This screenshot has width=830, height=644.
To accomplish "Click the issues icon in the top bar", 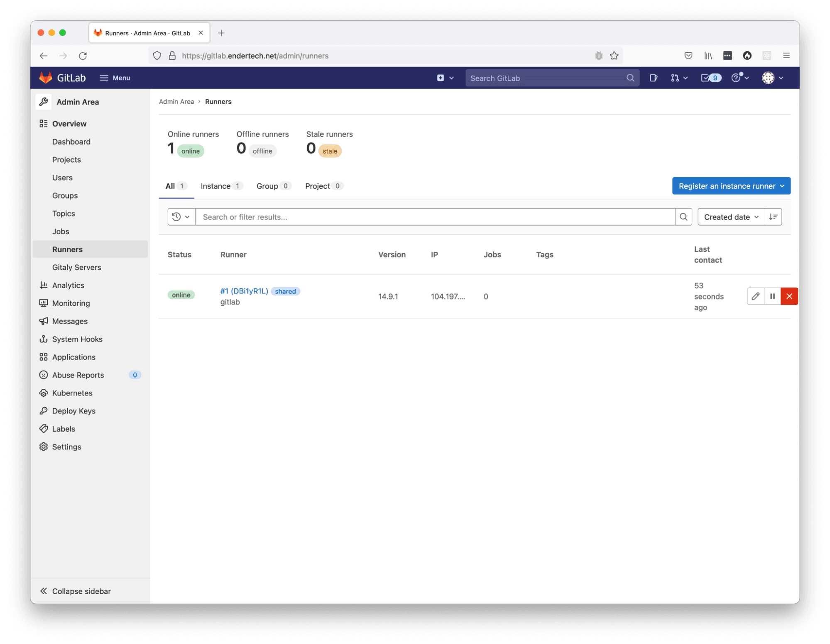I will click(x=653, y=78).
